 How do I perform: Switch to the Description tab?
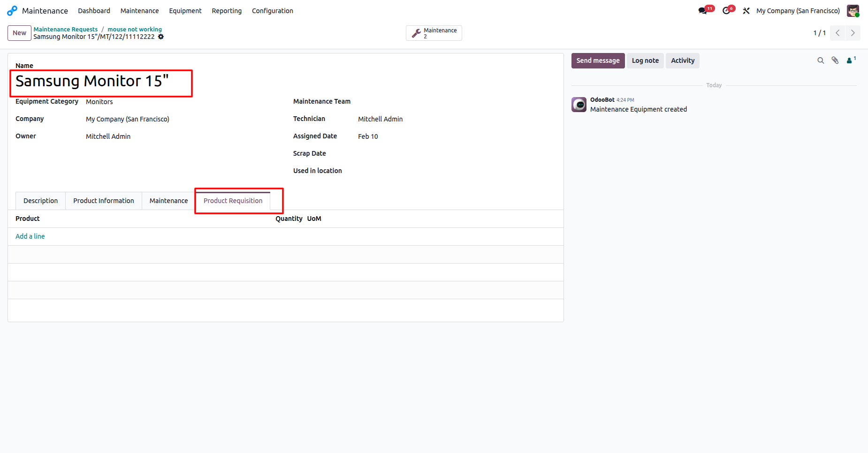[41, 201]
